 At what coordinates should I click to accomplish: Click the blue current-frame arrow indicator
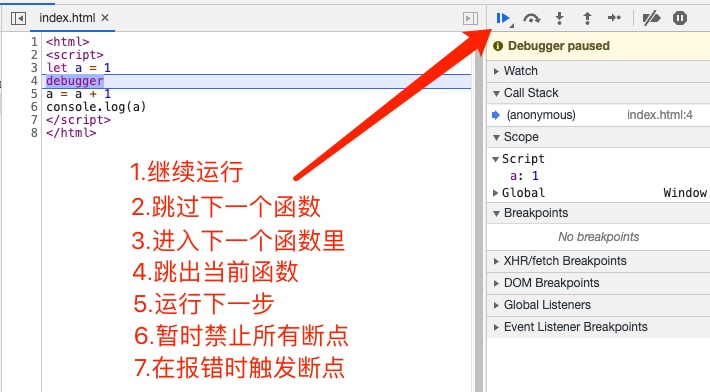(496, 115)
